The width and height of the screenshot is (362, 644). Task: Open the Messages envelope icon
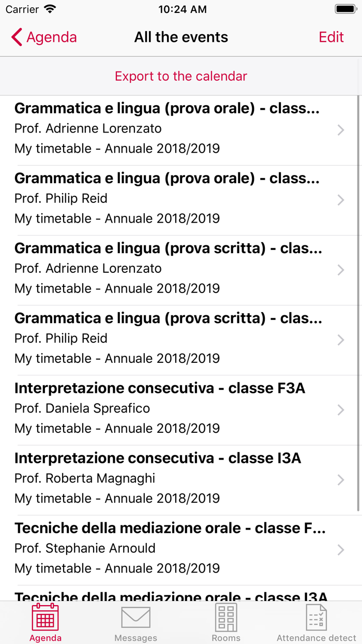(x=135, y=617)
